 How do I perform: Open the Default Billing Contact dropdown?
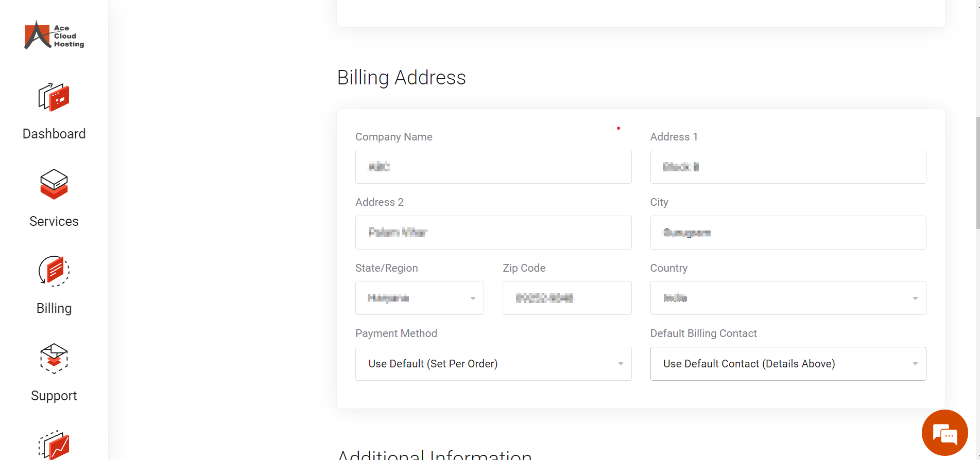[788, 364]
